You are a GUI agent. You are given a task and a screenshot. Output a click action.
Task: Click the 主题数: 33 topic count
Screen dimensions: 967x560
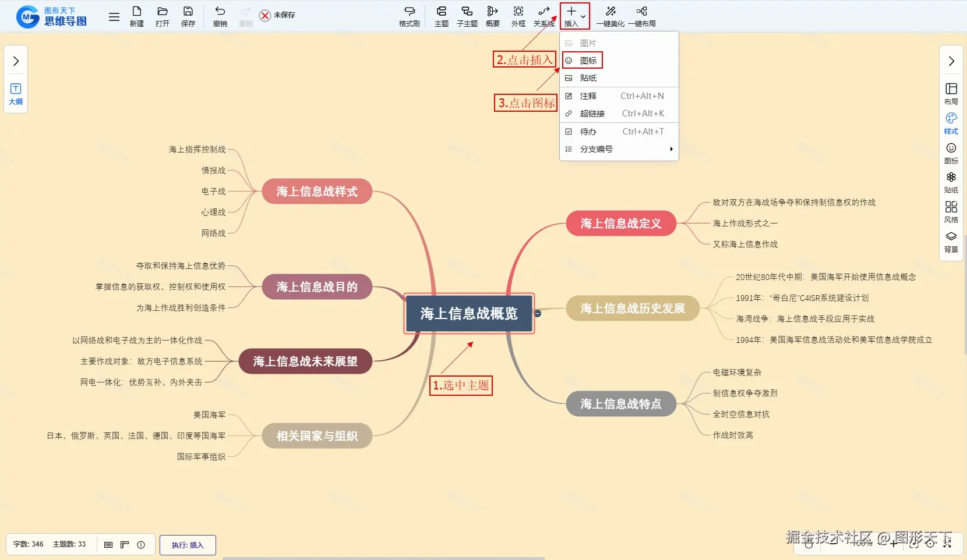pos(69,544)
